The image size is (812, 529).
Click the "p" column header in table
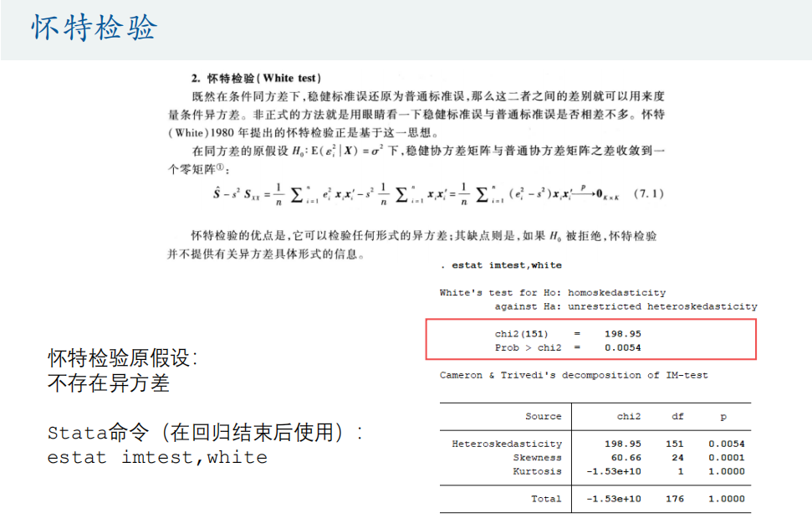coord(723,417)
